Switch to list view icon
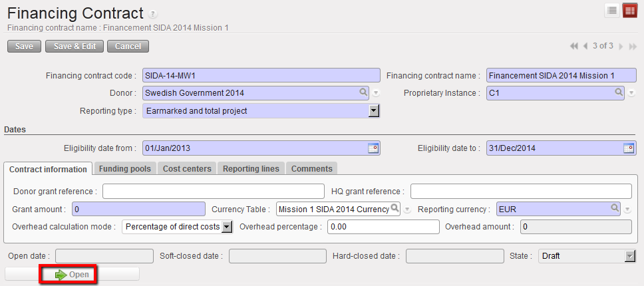 pos(612,10)
